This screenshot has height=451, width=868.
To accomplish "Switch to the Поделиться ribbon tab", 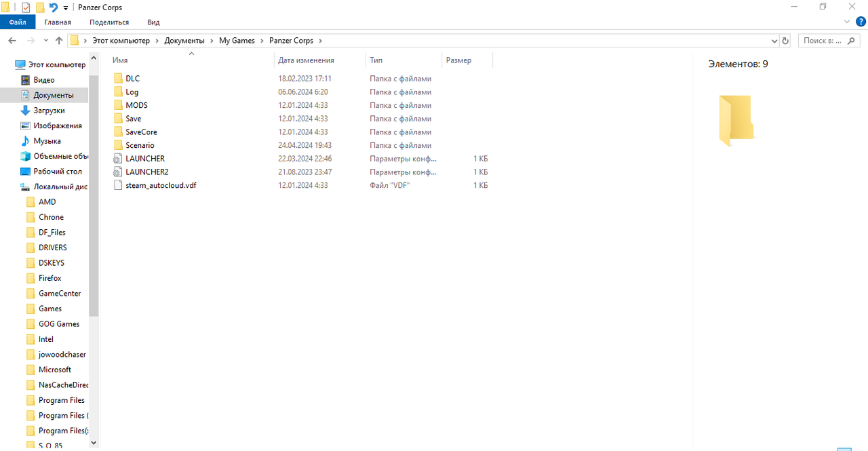I will (x=109, y=22).
